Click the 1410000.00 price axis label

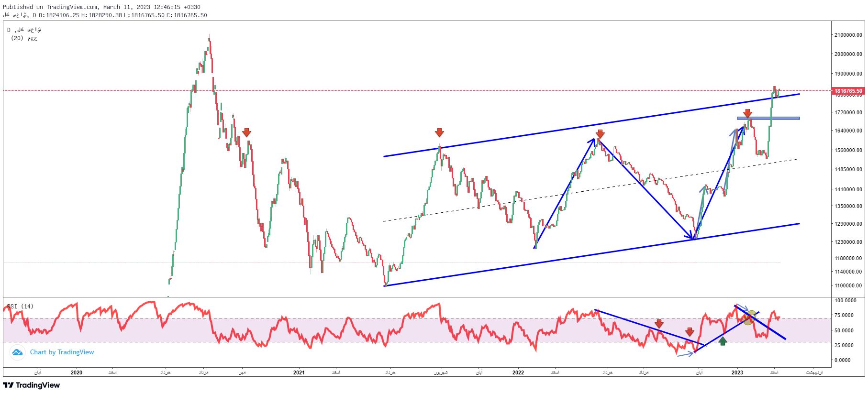point(848,190)
